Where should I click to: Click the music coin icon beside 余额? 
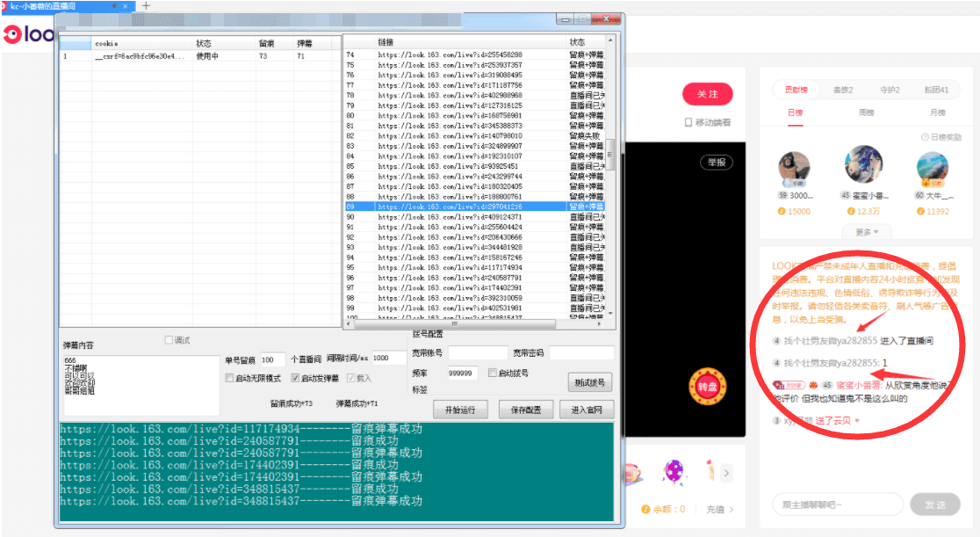tap(645, 510)
